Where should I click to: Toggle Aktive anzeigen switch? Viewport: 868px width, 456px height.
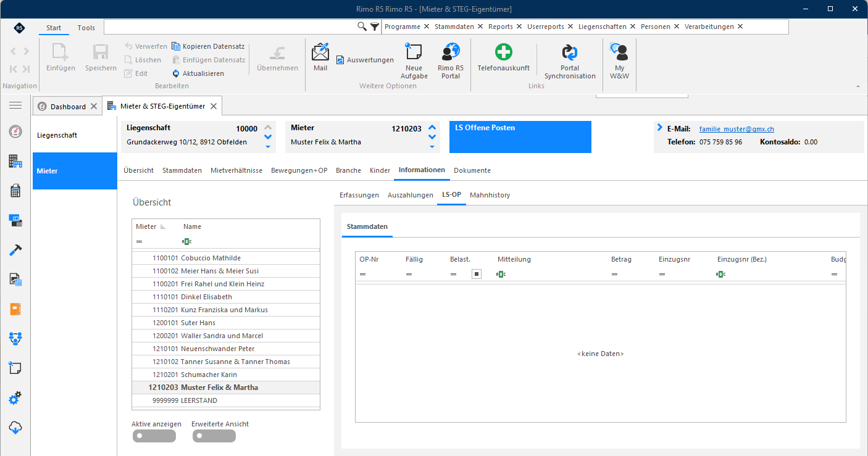click(154, 436)
